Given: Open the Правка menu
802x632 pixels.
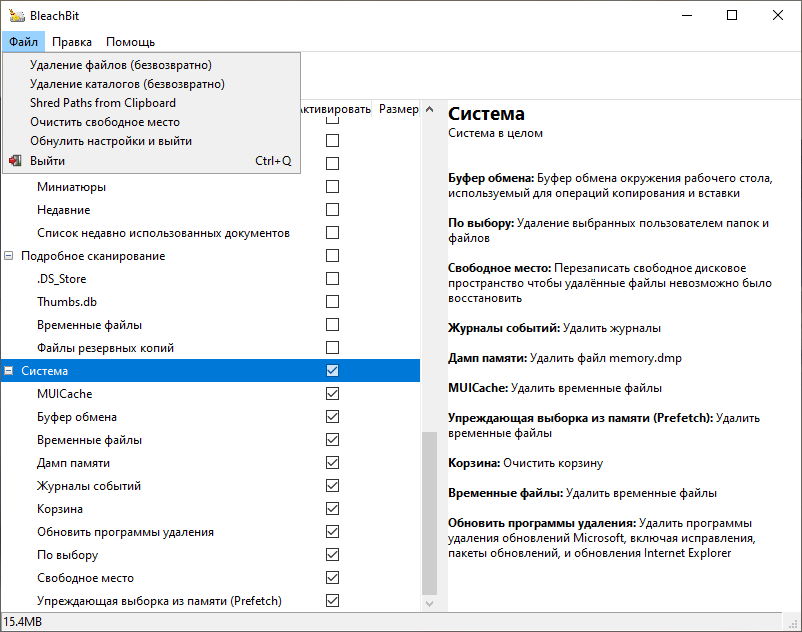Looking at the screenshot, I should point(72,42).
